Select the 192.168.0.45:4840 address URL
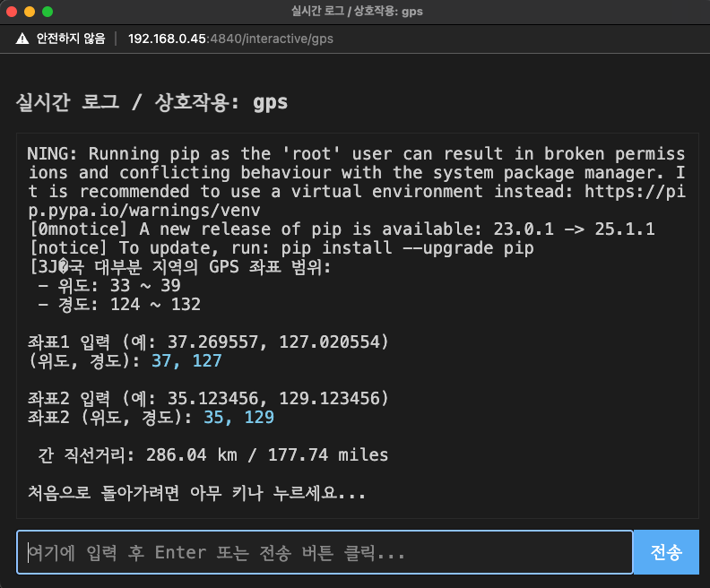 230,39
